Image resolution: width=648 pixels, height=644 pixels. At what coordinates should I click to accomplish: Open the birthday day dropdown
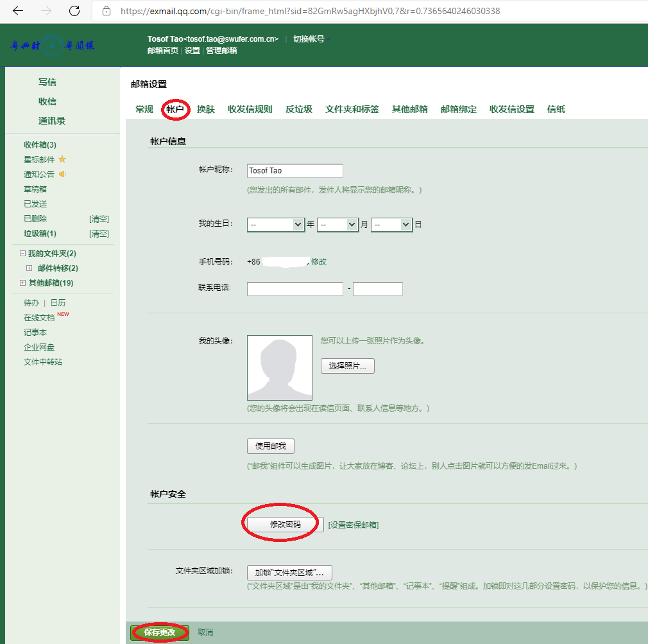pos(391,225)
